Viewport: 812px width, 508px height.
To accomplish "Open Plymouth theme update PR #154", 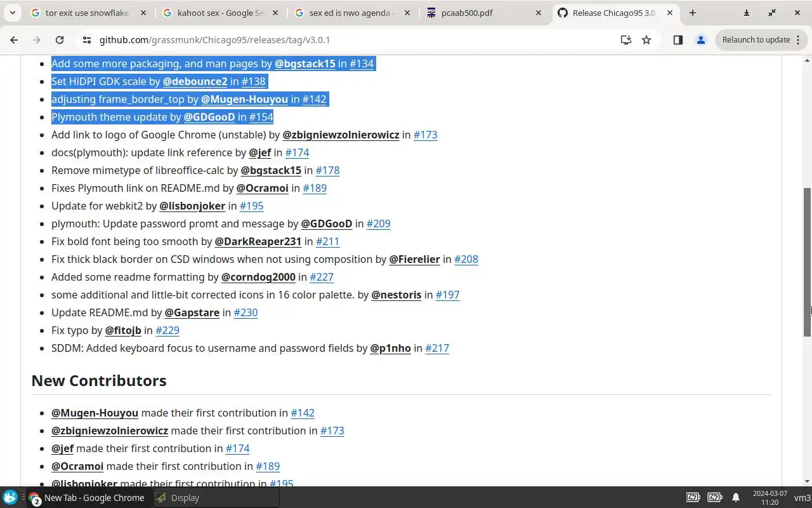I will pyautogui.click(x=261, y=117).
